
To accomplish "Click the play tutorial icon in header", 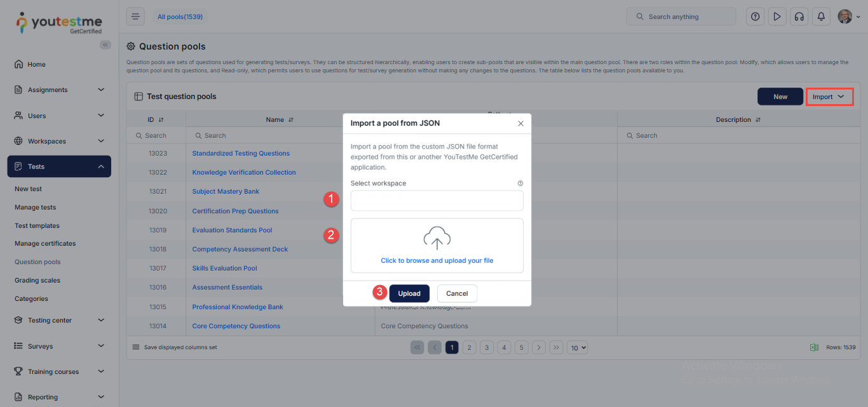I will pyautogui.click(x=776, y=17).
